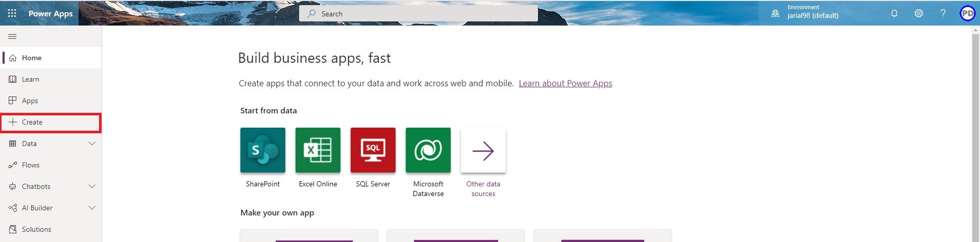
Task: Click the Make your own app heading
Action: pos(277,213)
